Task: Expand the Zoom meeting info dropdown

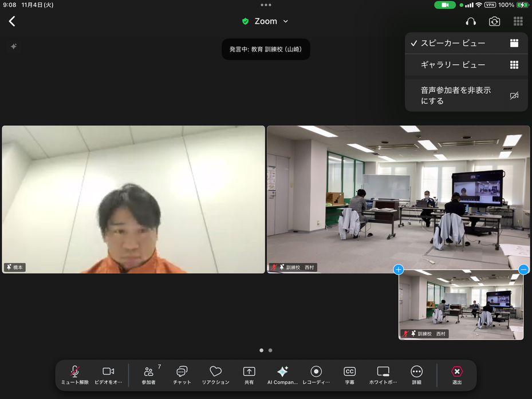Action: coord(266,21)
